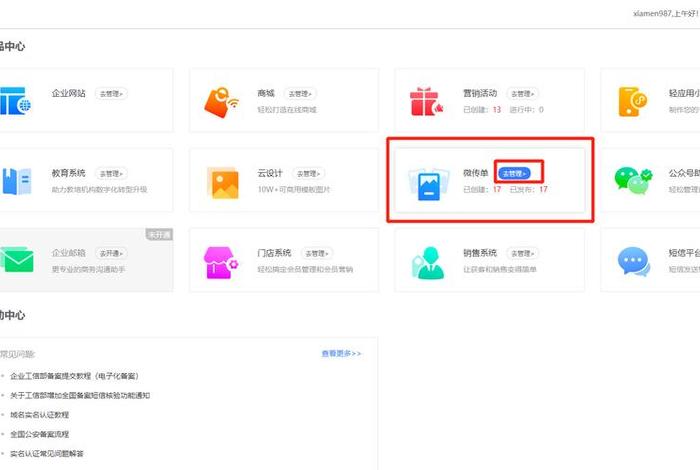Click the 商城 shopping bag icon

(221, 102)
